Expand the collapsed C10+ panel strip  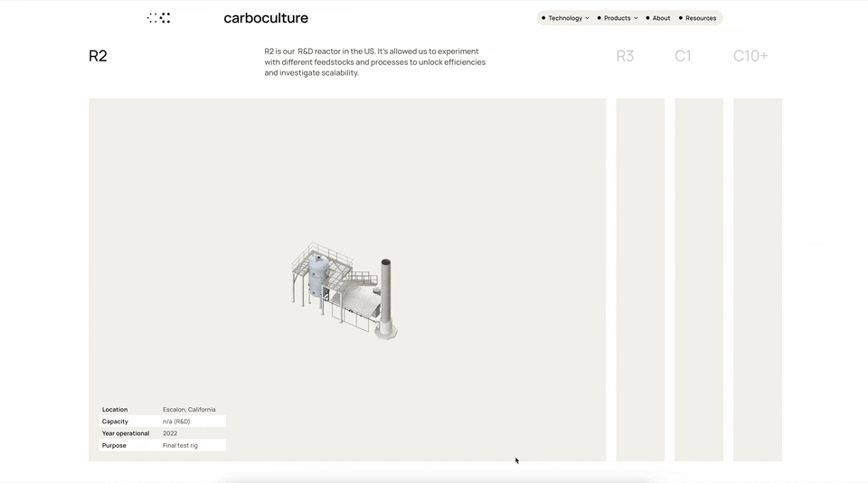(x=758, y=279)
